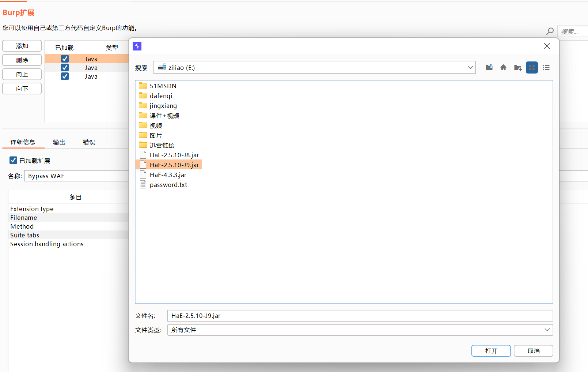Select the HaE-2.5.10-J9.jar file row
The image size is (588, 372).
168,165
